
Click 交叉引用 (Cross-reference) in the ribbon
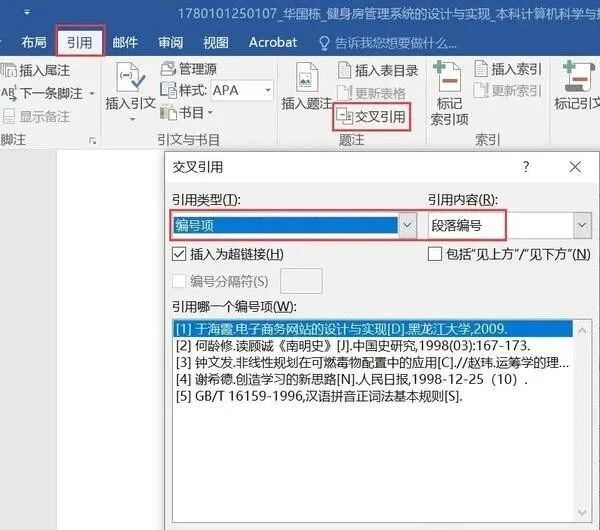point(371,117)
